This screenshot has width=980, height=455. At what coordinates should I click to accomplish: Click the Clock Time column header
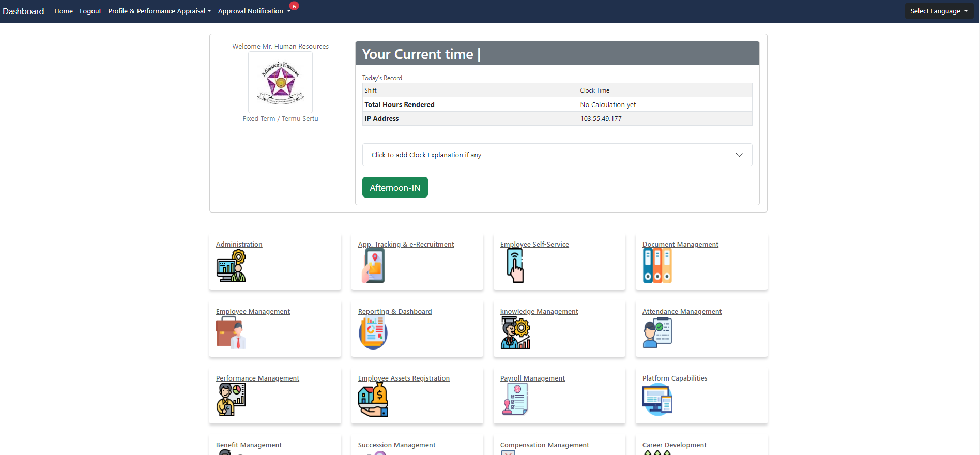[x=594, y=90]
